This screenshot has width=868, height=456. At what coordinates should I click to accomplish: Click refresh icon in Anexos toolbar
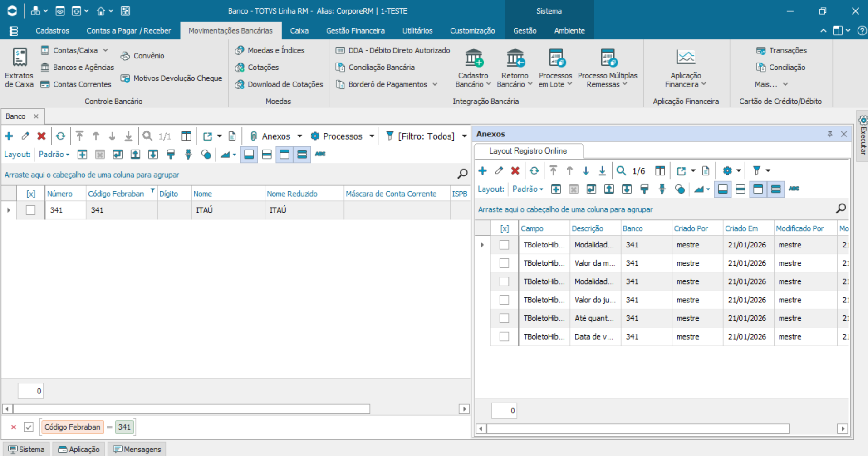[x=534, y=171]
